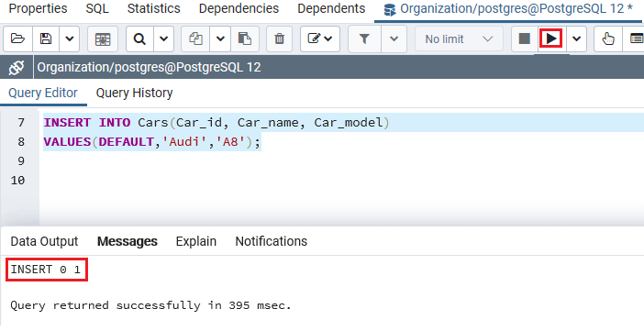Open the Query History tab
Viewport: 644px width, 331px height.
[x=134, y=93]
